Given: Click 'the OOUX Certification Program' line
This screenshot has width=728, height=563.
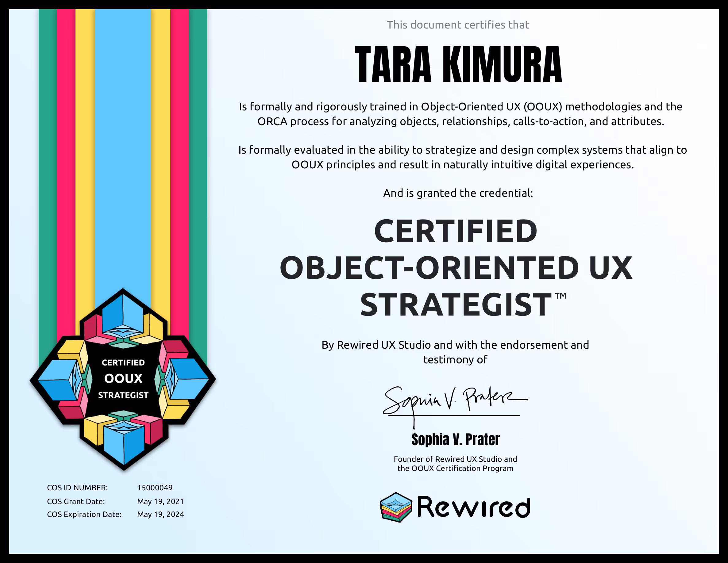Looking at the screenshot, I should [455, 468].
